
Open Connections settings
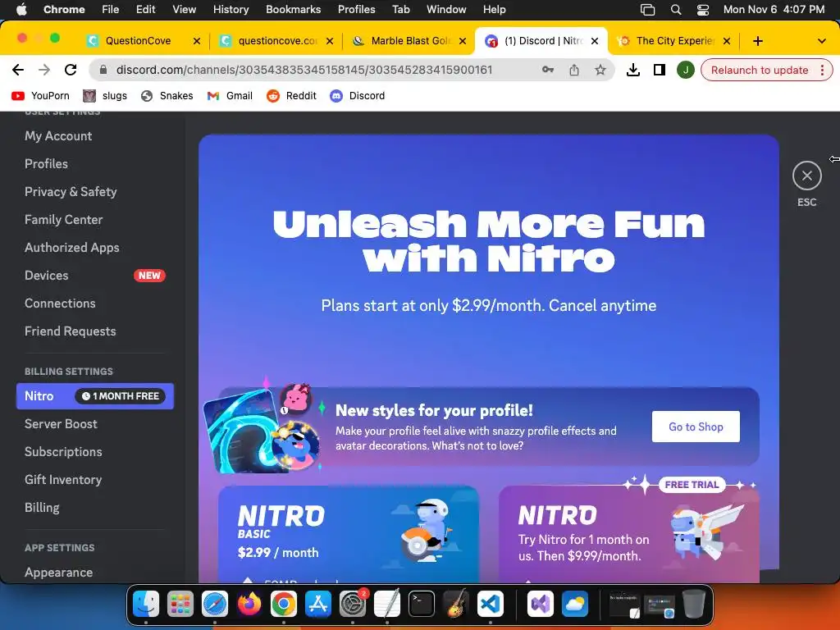pos(60,304)
